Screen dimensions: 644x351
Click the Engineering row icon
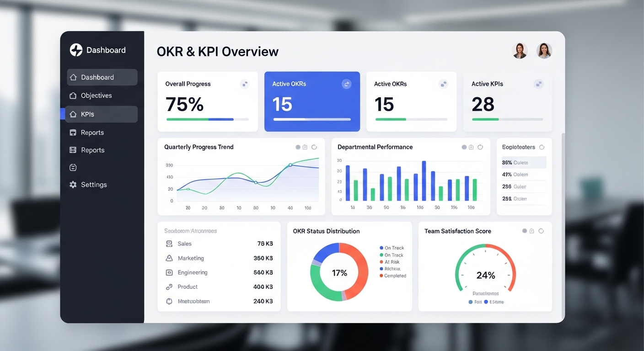(x=169, y=272)
